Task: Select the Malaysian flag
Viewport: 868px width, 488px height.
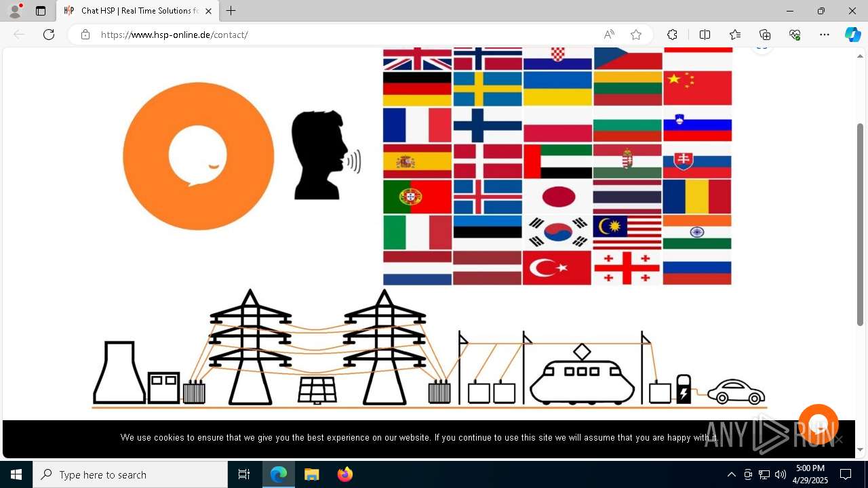Action: click(x=627, y=232)
